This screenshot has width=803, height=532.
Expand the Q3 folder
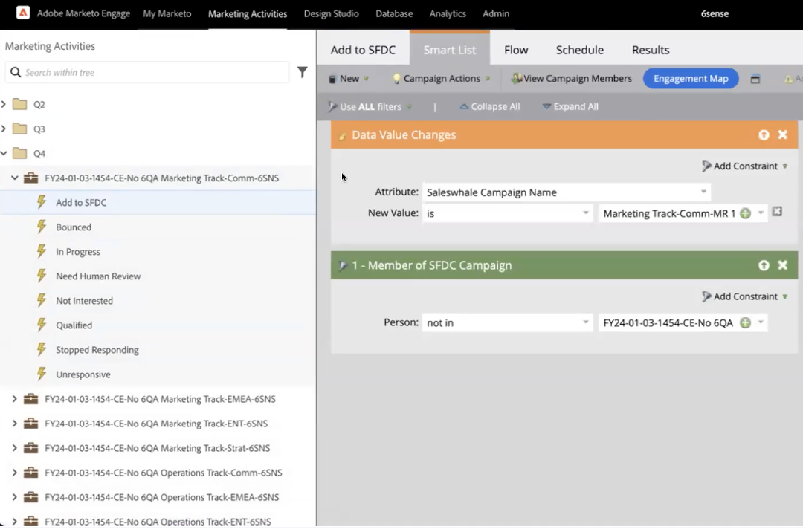(x=4, y=129)
